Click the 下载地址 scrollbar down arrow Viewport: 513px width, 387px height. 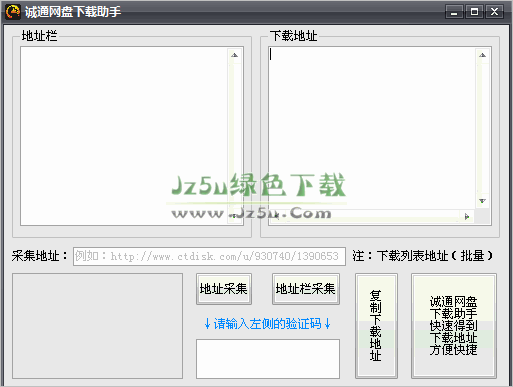tap(482, 201)
